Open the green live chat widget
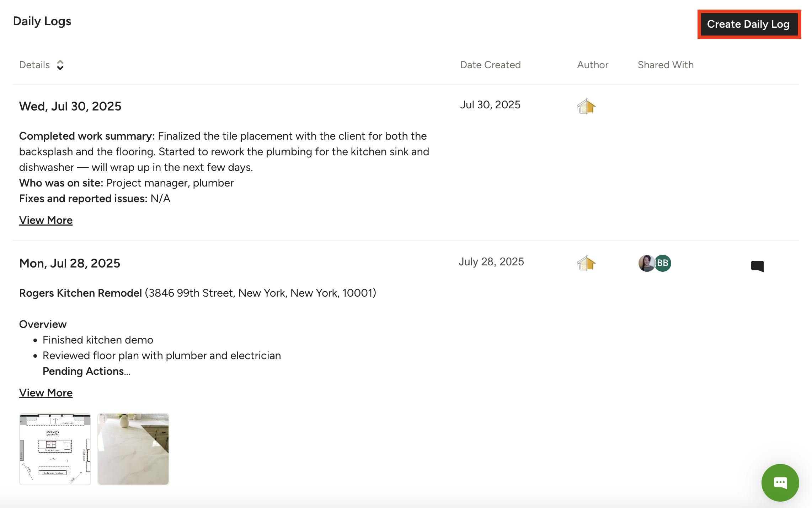Image resolution: width=812 pixels, height=508 pixels. 780,482
